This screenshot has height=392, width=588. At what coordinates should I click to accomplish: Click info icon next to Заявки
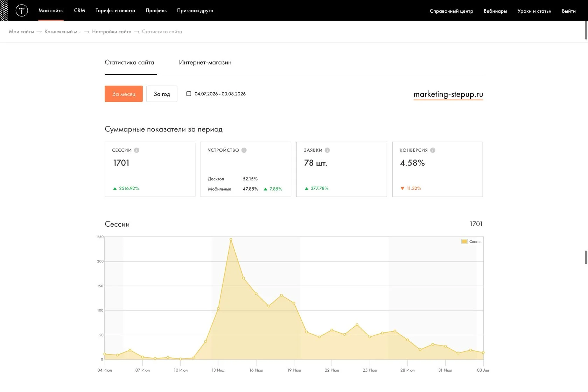pos(327,150)
